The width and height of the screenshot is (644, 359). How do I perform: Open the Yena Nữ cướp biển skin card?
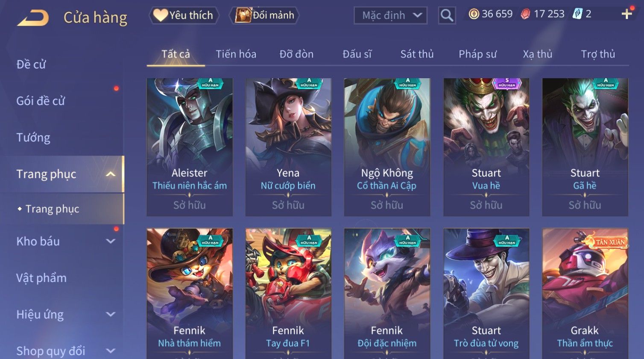pyautogui.click(x=288, y=147)
